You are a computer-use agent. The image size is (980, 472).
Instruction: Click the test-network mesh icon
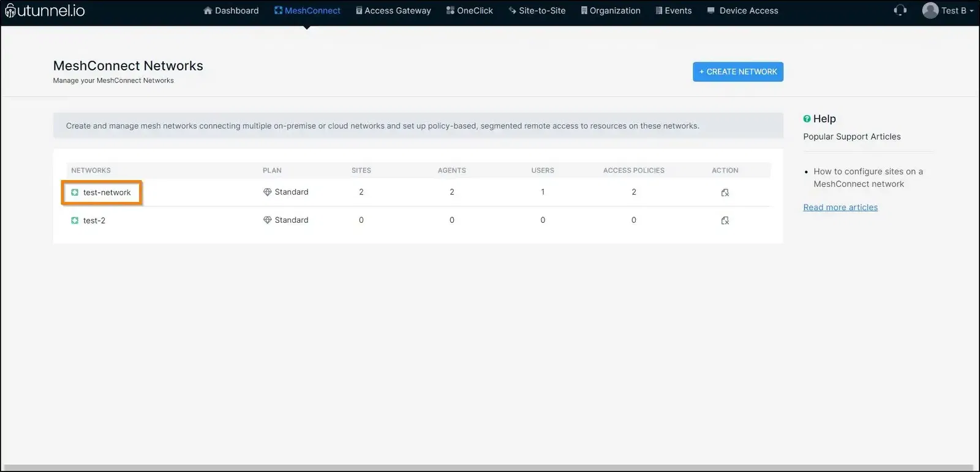click(75, 192)
